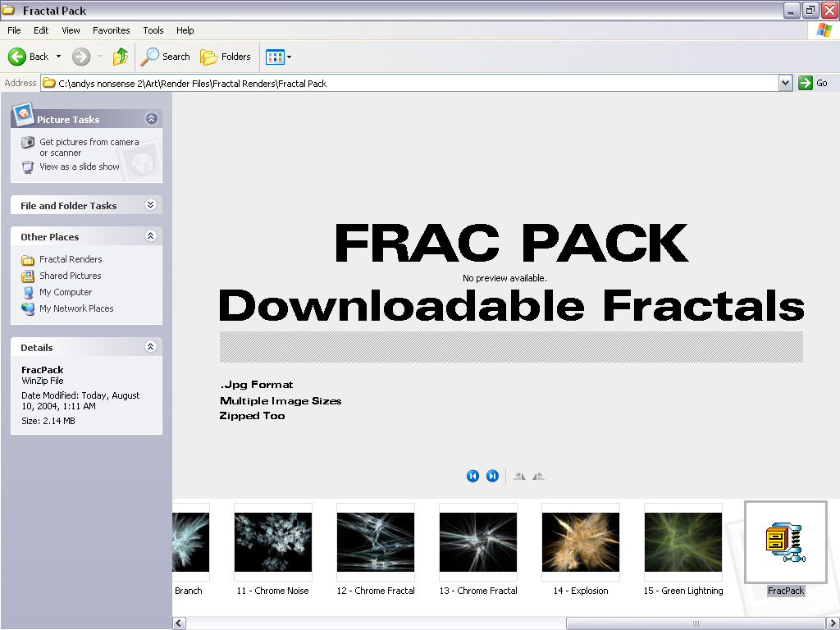Viewport: 840px width, 630px height.
Task: Collapse the Other Places section
Action: (150, 235)
